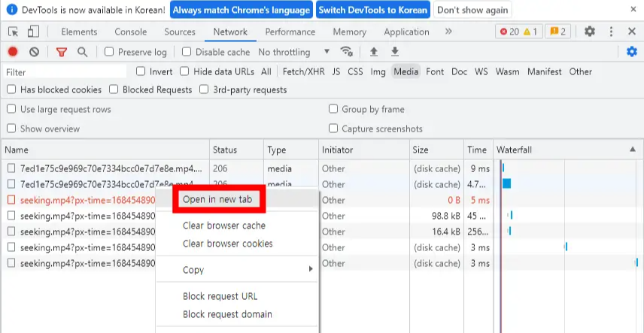This screenshot has width=644, height=333.
Task: Filter requests by Fetch/XHR type
Action: (303, 72)
